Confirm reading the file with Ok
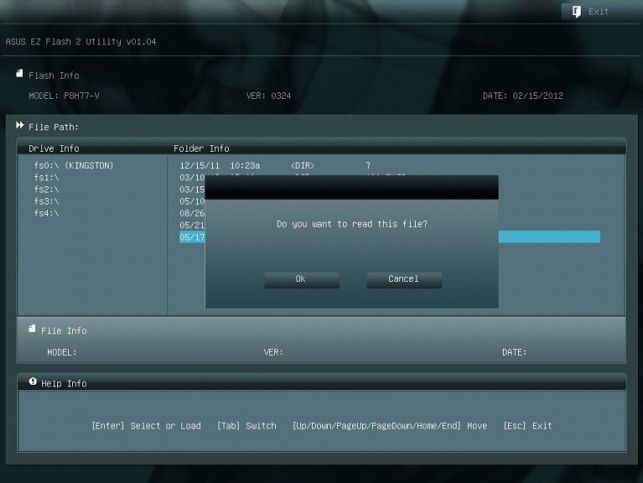The width and height of the screenshot is (643, 483). [x=301, y=279]
